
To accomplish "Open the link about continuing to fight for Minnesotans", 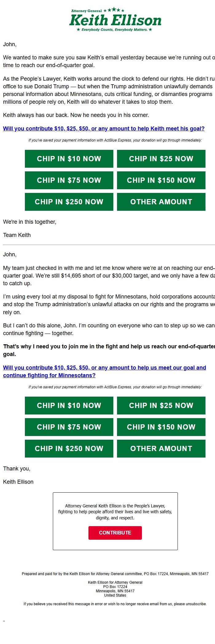I will tap(104, 371).
